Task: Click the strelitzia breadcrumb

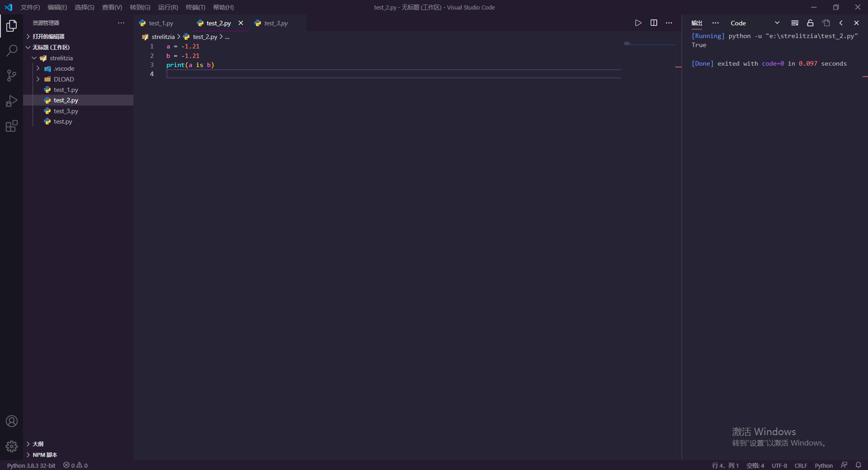Action: pyautogui.click(x=163, y=37)
